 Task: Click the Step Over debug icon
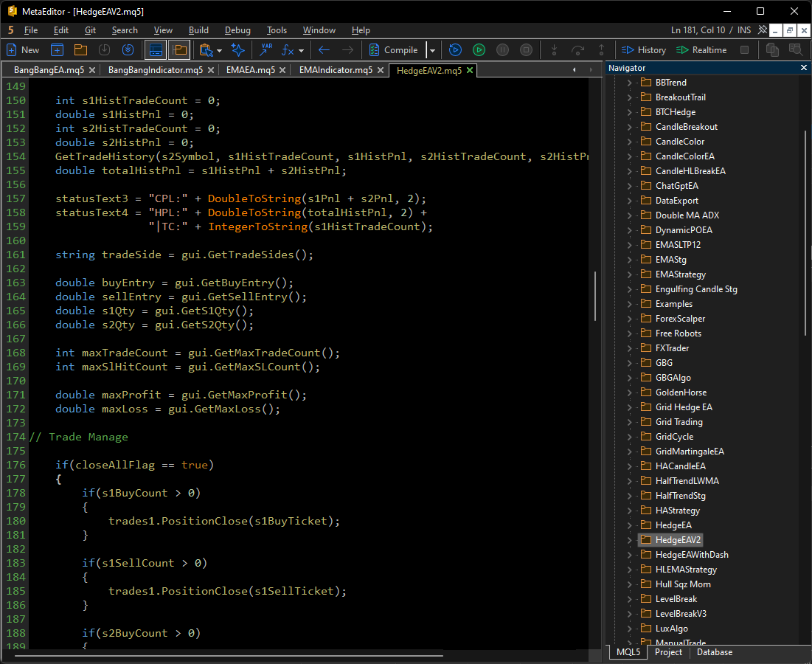pos(577,50)
